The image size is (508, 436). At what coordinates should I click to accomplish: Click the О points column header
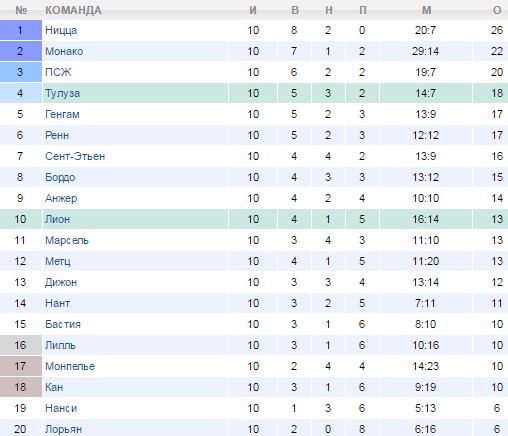pyautogui.click(x=497, y=10)
